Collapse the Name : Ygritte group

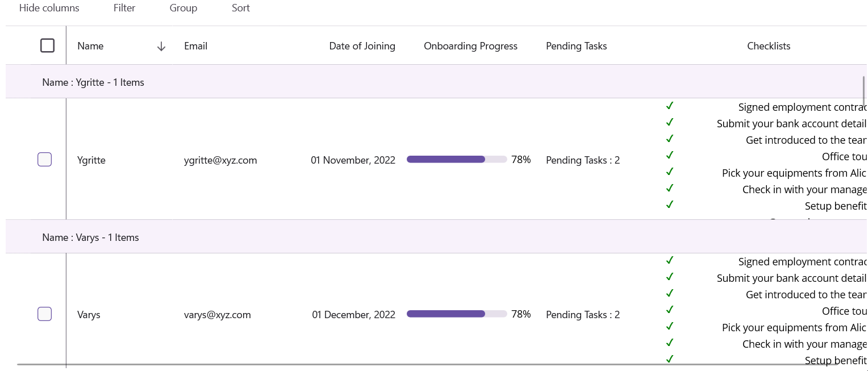pyautogui.click(x=93, y=82)
